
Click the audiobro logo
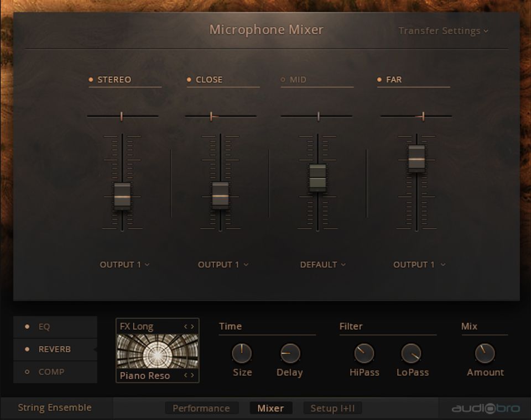pyautogui.click(x=486, y=408)
